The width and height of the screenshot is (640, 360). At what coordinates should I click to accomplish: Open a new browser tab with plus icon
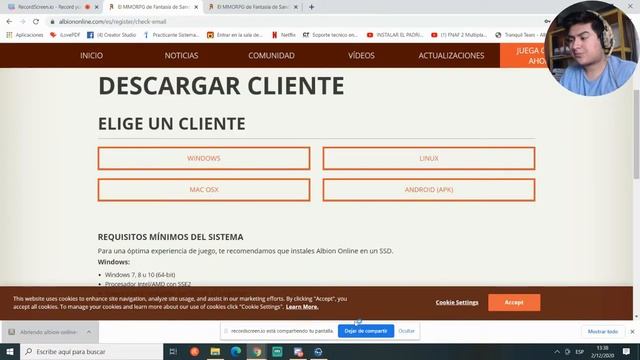(x=311, y=7)
